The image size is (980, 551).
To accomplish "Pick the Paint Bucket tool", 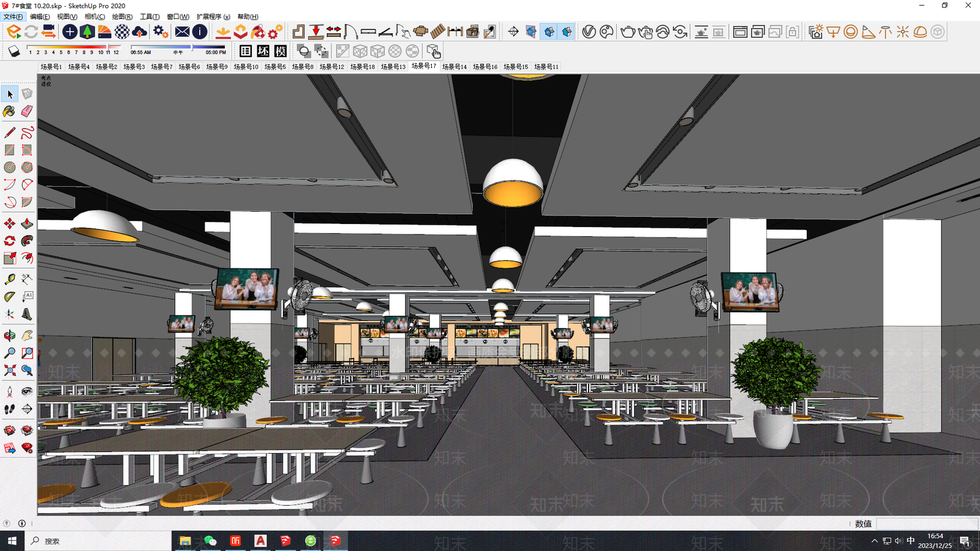I will click(9, 111).
